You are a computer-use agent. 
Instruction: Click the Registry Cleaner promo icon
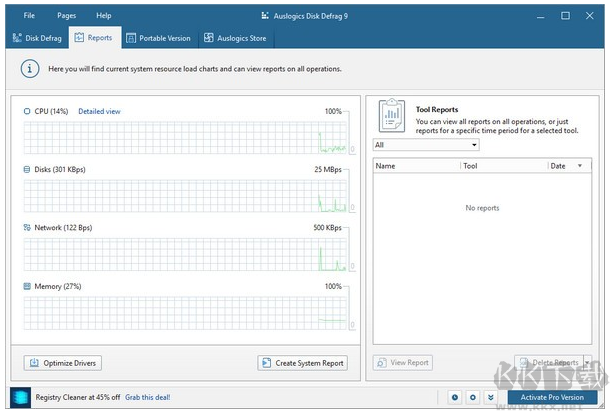[22, 397]
